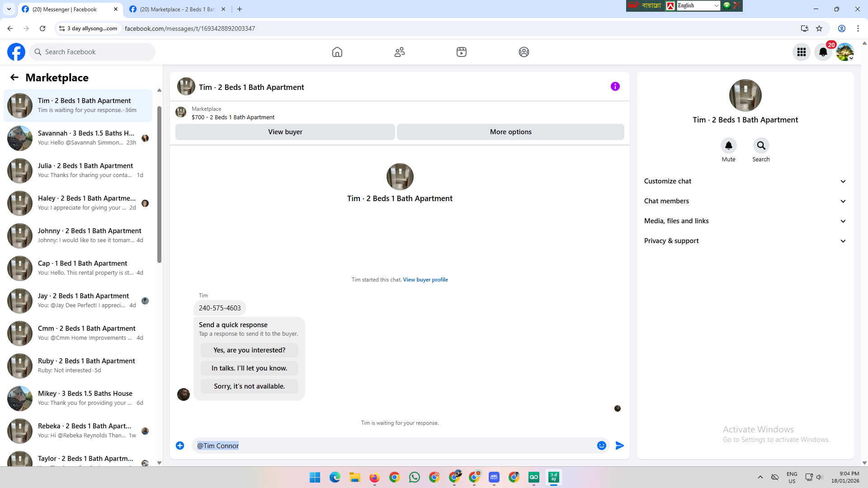Open the Facebook menu grid icon
868x488 pixels.
pyautogui.click(x=801, y=52)
